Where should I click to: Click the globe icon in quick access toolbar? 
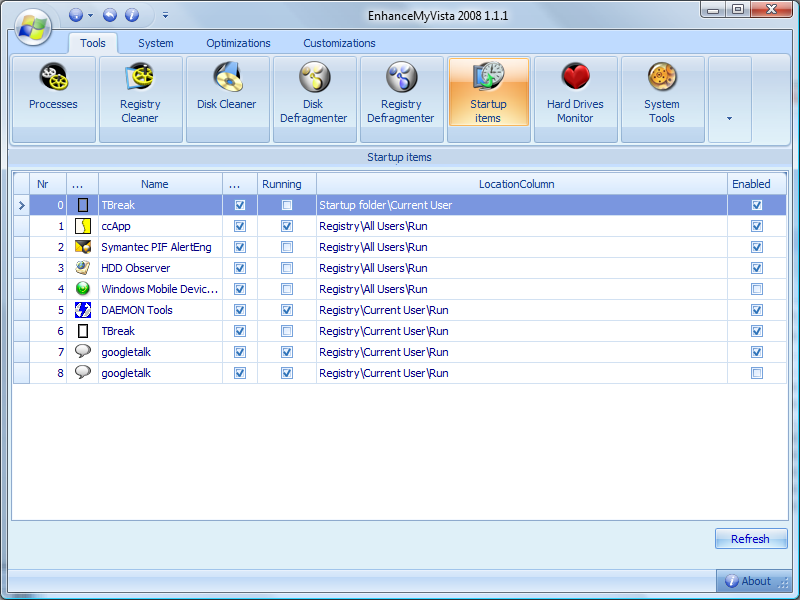pyautogui.click(x=76, y=15)
